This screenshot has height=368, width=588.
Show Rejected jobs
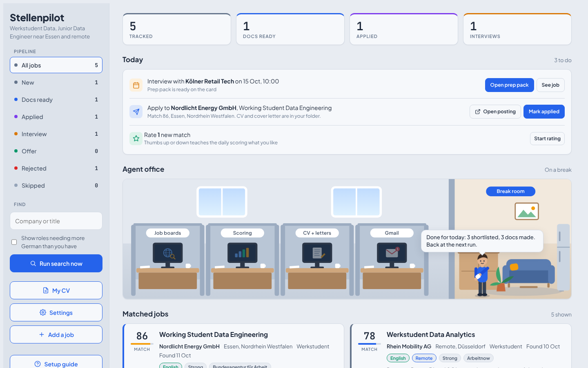[x=56, y=168]
